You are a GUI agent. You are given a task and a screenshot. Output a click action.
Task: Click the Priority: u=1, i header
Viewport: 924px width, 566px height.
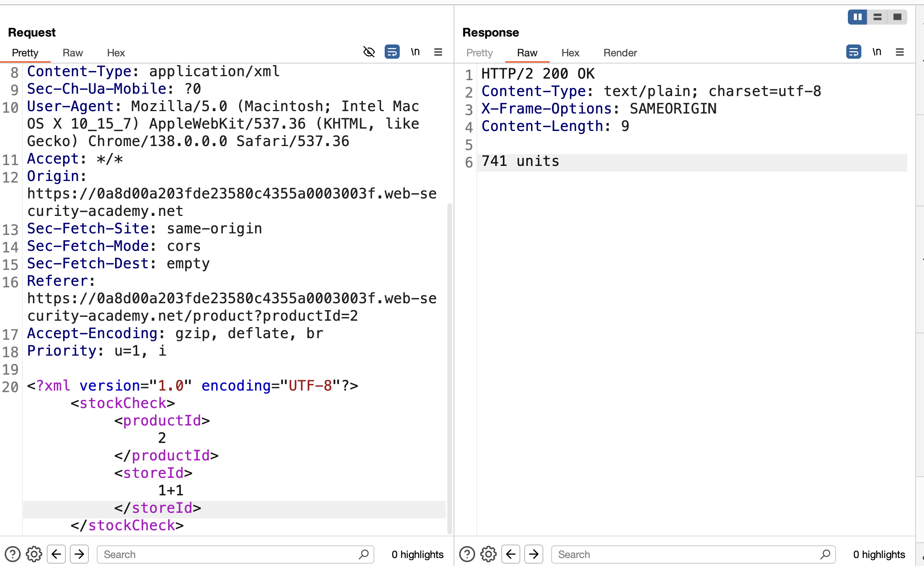pos(97,351)
